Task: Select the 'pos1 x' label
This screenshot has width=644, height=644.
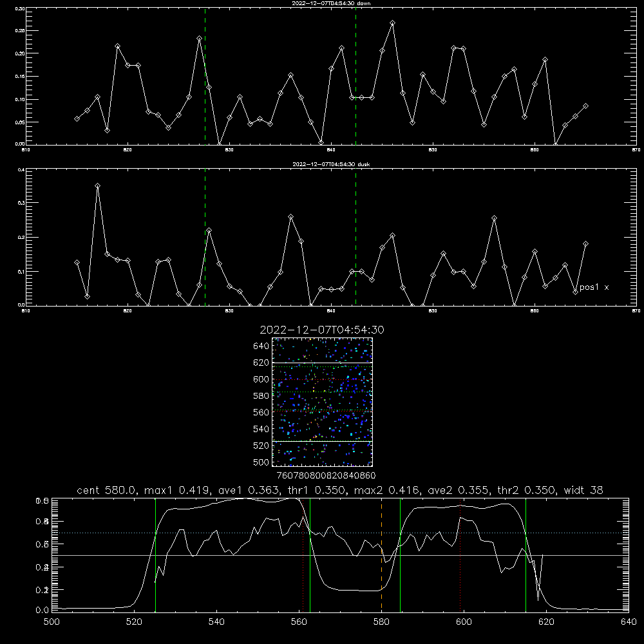Action: 594,287
